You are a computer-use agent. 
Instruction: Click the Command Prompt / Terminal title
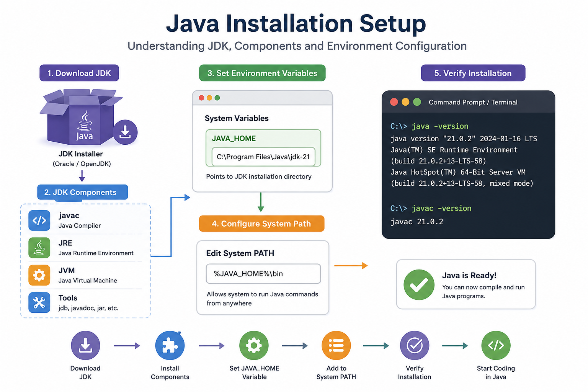[473, 102]
